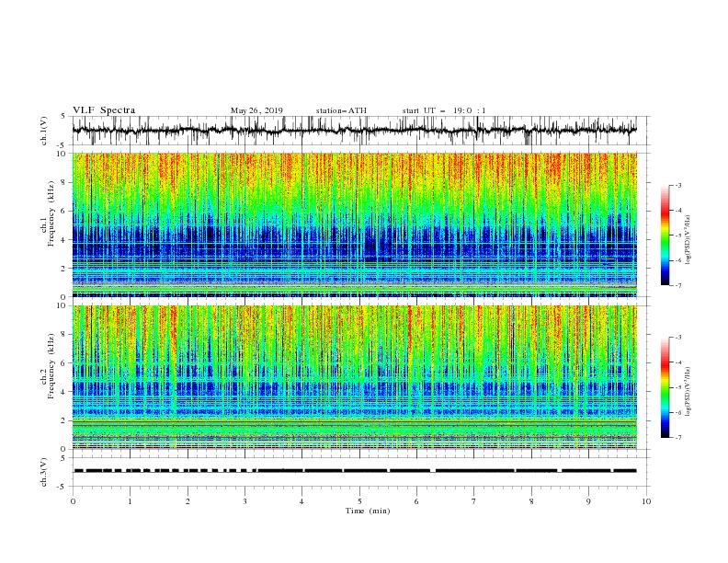Click the "2" kHz tick on ch.2 axis
The width and height of the screenshot is (728, 563).
click(x=64, y=420)
